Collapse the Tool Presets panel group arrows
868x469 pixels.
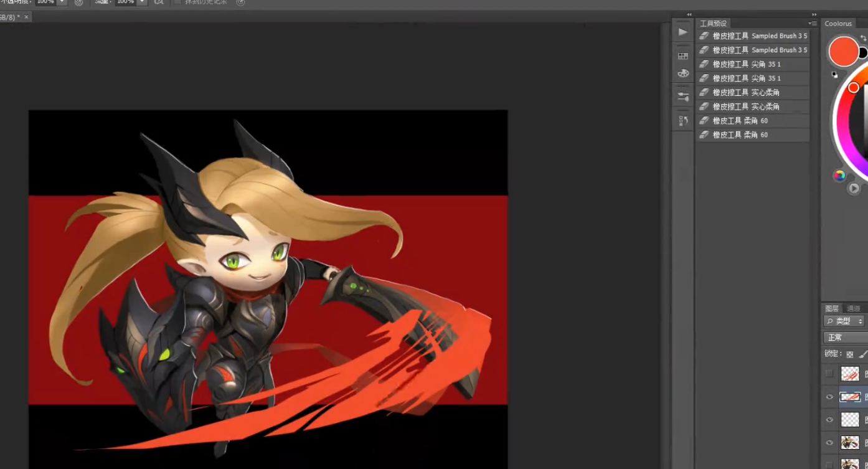814,14
